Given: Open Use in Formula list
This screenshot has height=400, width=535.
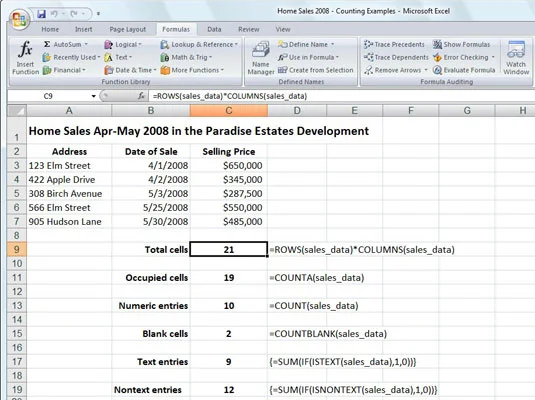Looking at the screenshot, I should point(308,57).
